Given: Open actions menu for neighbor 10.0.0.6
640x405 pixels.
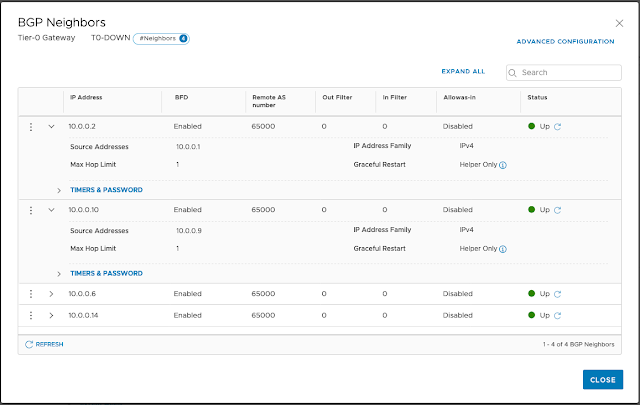Looking at the screenshot, I should 31,294.
